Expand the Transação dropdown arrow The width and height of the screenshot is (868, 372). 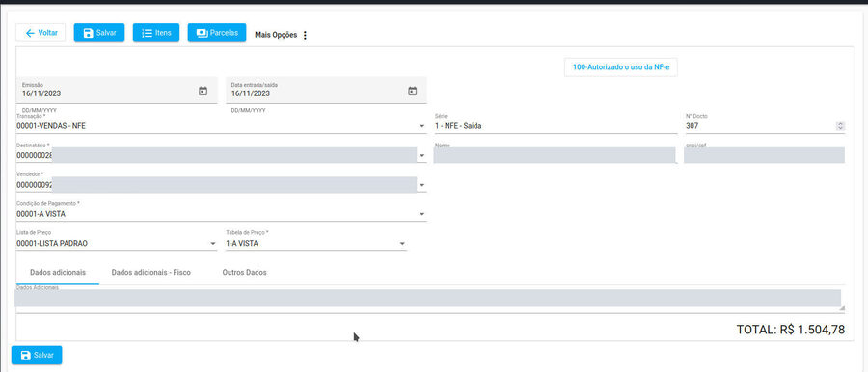[x=421, y=126]
